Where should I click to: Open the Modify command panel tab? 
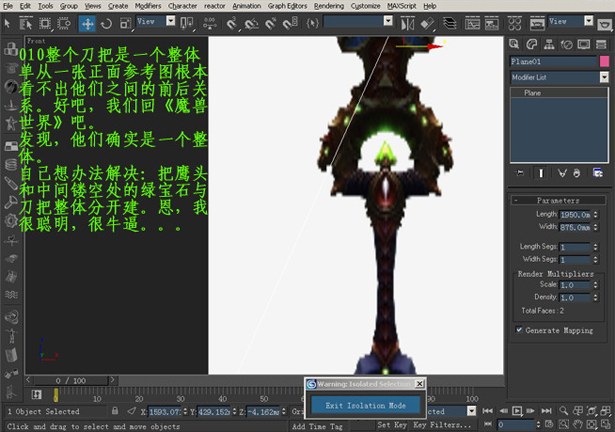point(531,44)
